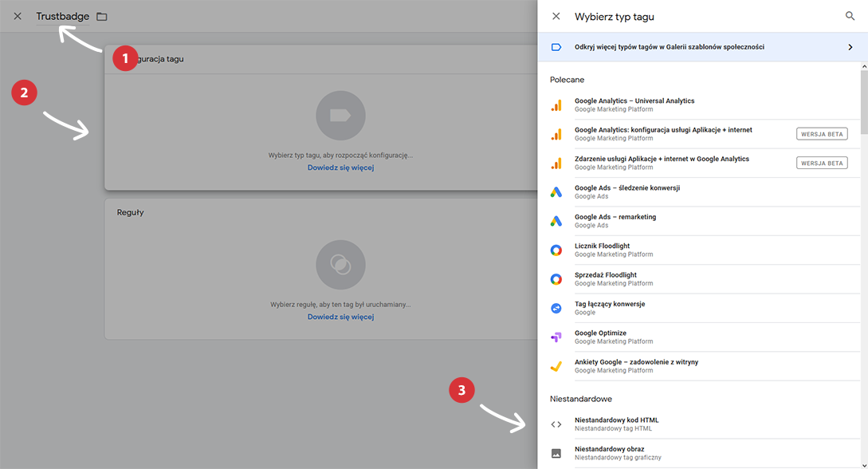Click Google Ads icon for śledzenie konwersji
The image size is (868, 469).
[x=556, y=192]
